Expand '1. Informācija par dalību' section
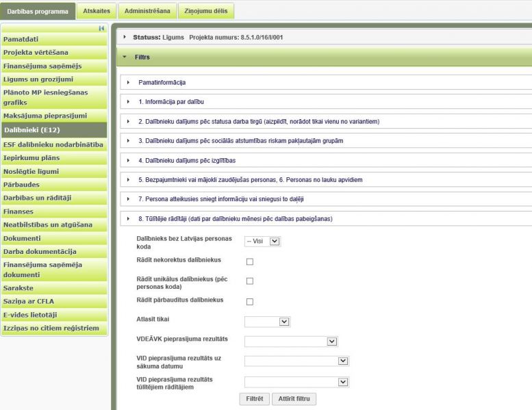 128,102
